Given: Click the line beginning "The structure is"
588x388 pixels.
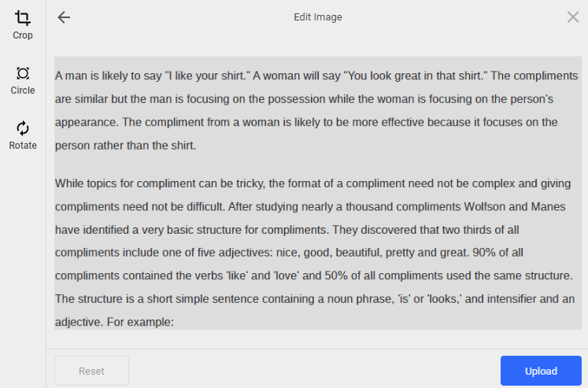Looking at the screenshot, I should point(315,299).
